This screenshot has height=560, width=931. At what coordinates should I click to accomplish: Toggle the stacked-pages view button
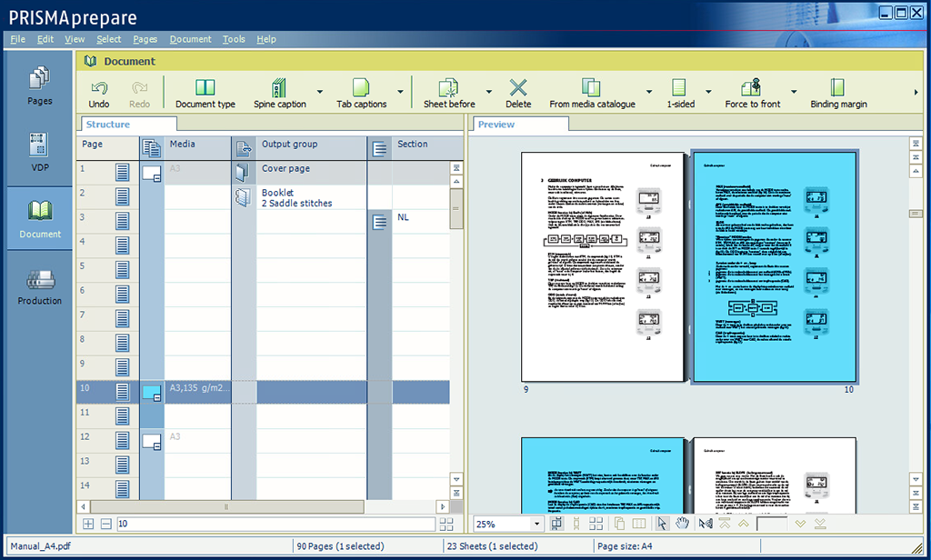[x=619, y=523]
